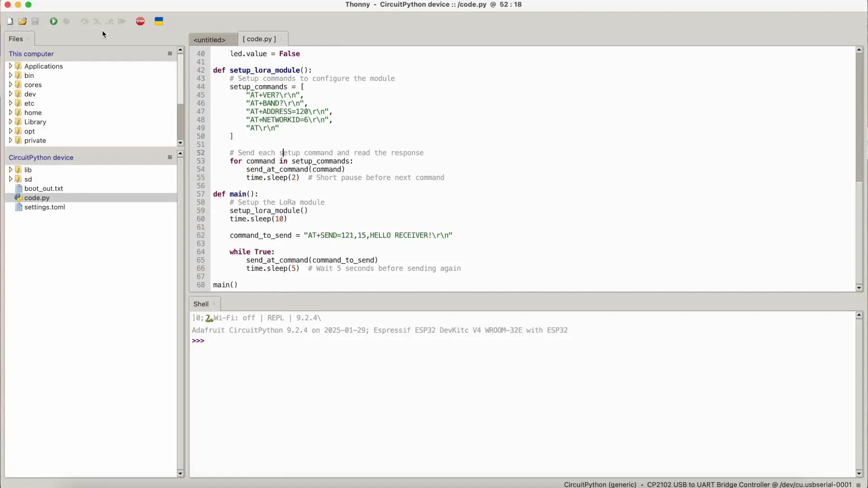Click the Ukraine flag support icon
Viewport: 868px width, 488px height.
coord(159,22)
